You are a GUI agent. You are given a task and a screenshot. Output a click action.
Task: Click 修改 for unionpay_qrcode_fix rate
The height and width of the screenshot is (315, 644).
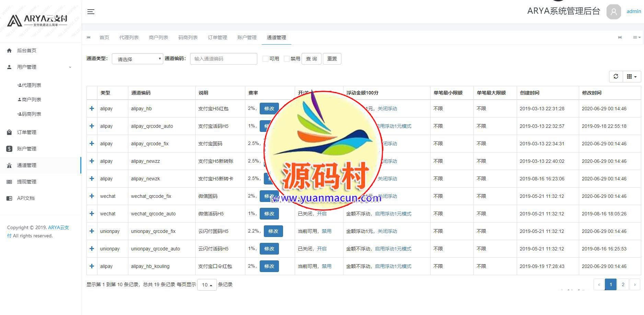click(x=273, y=231)
